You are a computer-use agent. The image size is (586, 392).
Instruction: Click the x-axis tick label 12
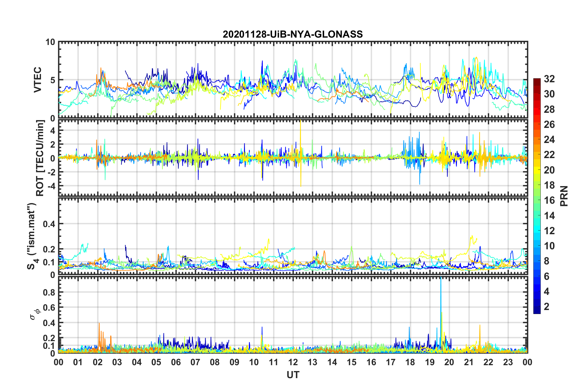tap(293, 362)
